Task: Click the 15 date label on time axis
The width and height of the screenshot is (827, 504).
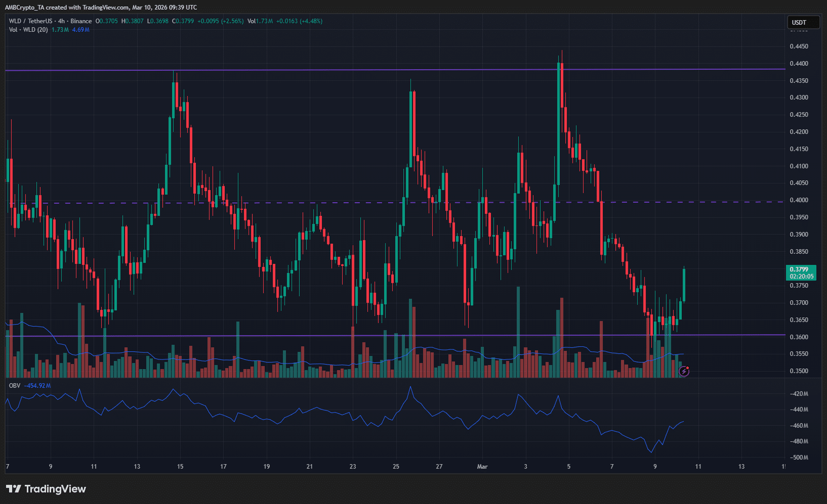Action: (x=180, y=467)
